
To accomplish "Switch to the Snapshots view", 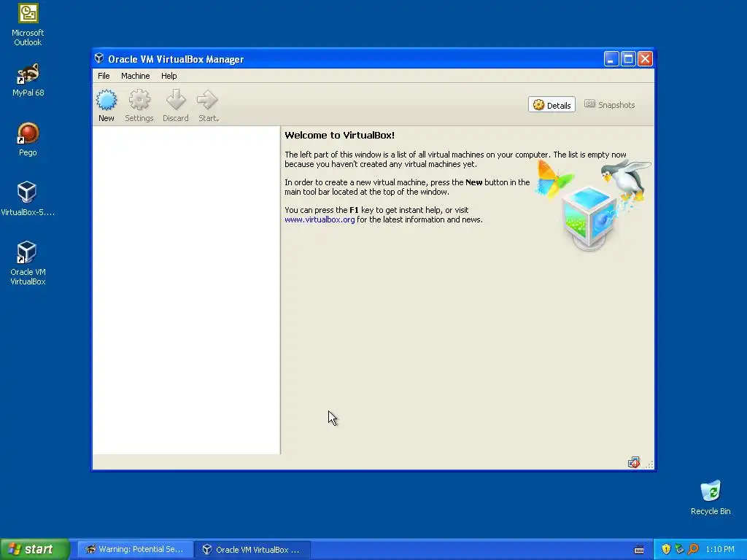I will pos(610,105).
